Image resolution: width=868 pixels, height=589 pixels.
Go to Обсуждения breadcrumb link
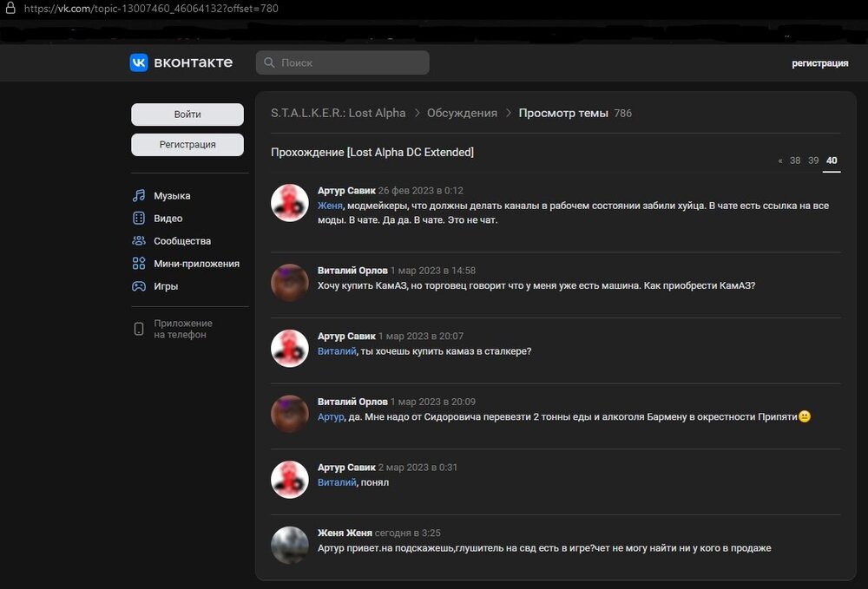click(462, 114)
